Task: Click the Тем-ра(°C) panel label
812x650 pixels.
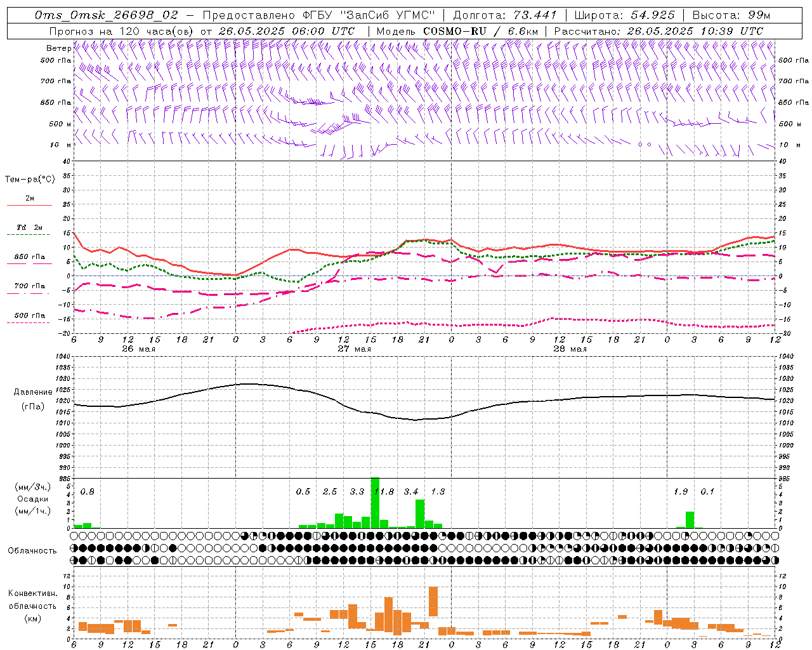Action: pos(30,179)
